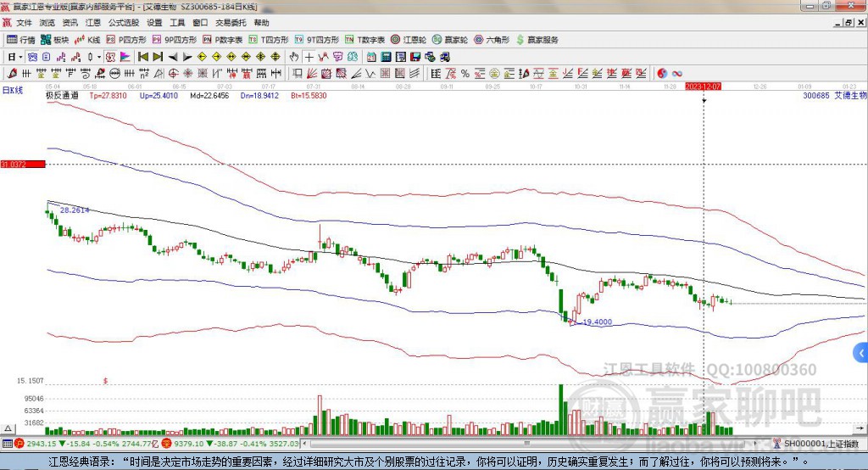Switch to K线 view
The height and width of the screenshot is (470, 868).
pyautogui.click(x=87, y=40)
